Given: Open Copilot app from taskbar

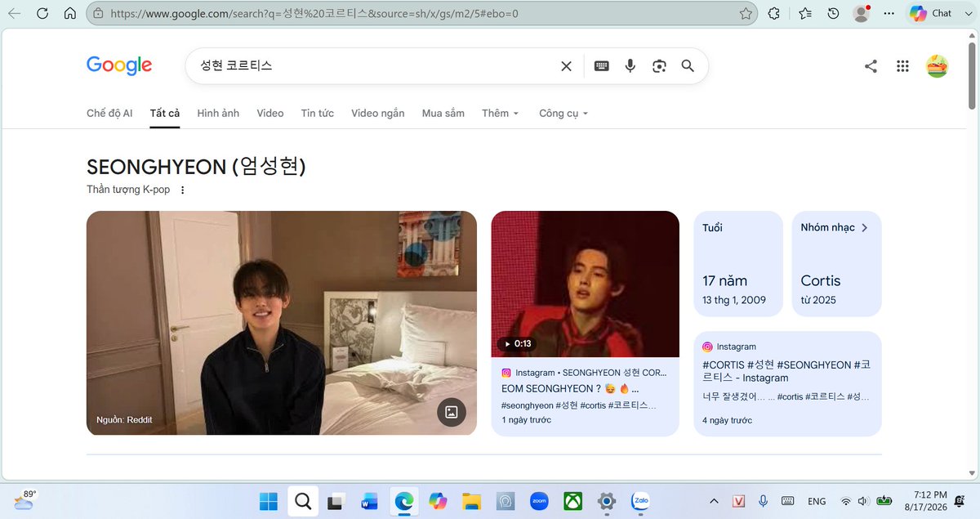Looking at the screenshot, I should point(438,501).
